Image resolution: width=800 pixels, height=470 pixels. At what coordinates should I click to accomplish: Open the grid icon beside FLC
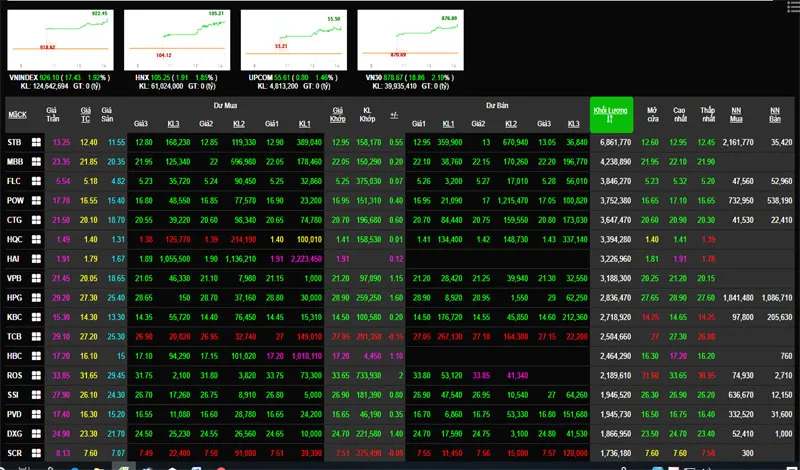pyautogui.click(x=36, y=181)
